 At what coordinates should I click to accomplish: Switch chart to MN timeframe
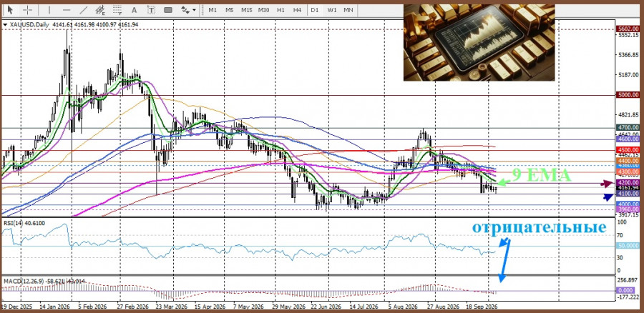click(x=348, y=10)
